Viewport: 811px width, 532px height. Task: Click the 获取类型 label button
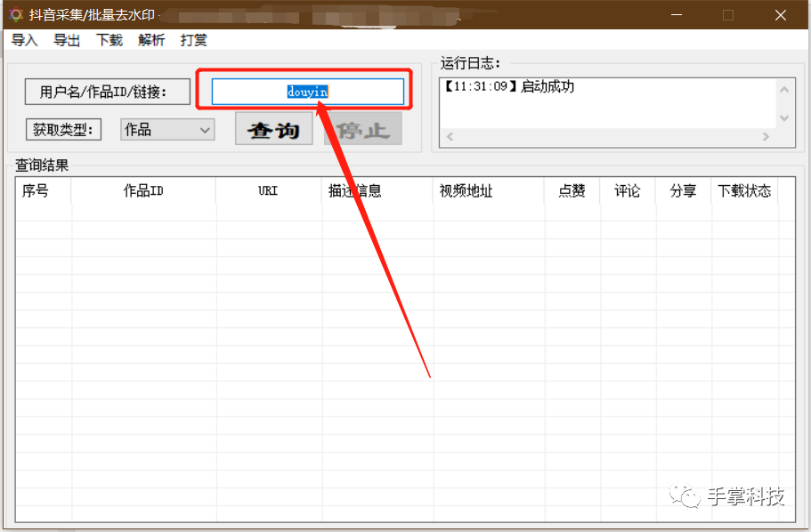click(63, 129)
